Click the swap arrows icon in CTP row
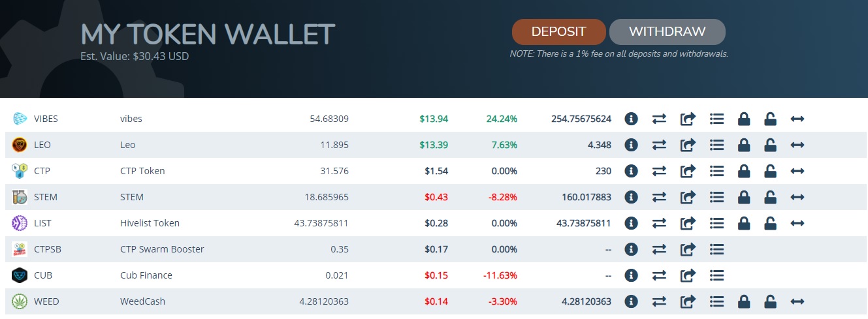This screenshot has height=319, width=868. tap(659, 171)
